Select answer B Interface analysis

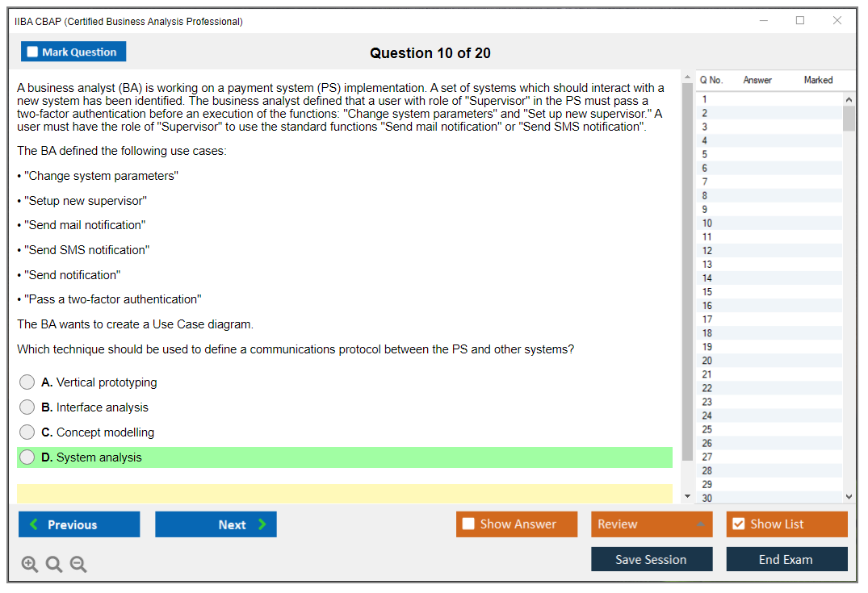[27, 407]
